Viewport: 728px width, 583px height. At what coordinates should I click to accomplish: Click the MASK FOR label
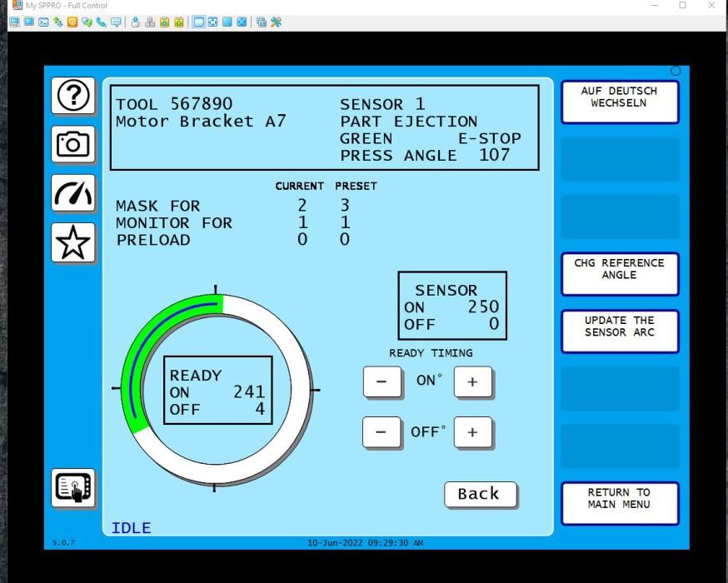[x=158, y=206]
